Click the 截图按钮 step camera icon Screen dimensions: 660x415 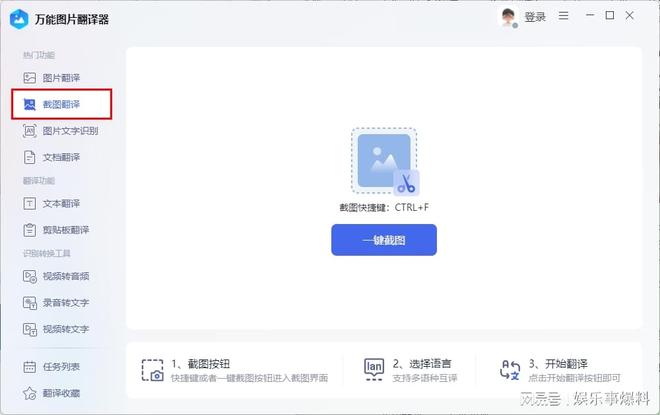click(x=152, y=370)
